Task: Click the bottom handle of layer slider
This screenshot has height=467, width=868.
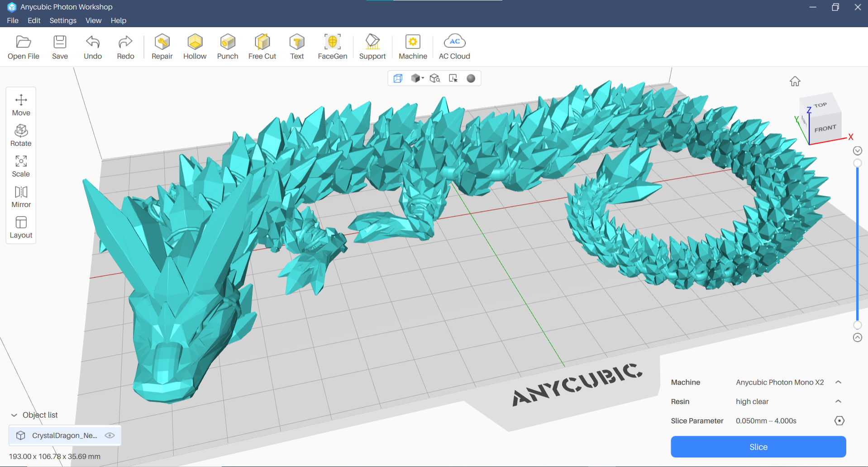Action: tap(858, 325)
